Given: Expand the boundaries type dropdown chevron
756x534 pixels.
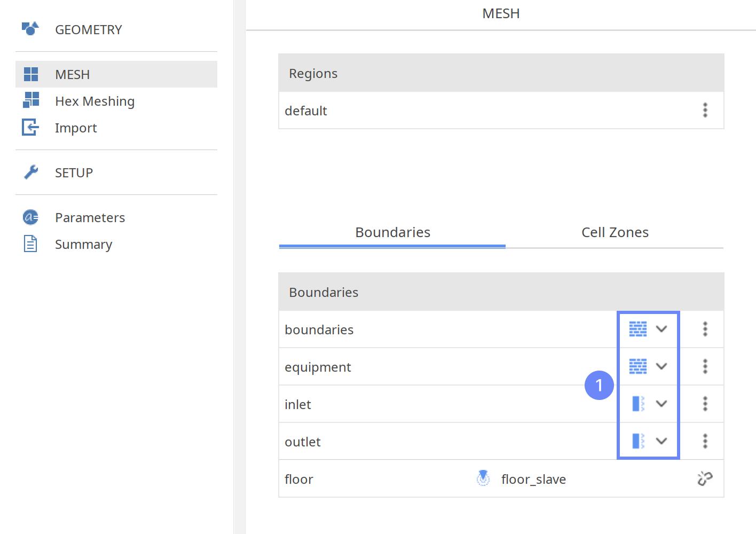Looking at the screenshot, I should (661, 329).
